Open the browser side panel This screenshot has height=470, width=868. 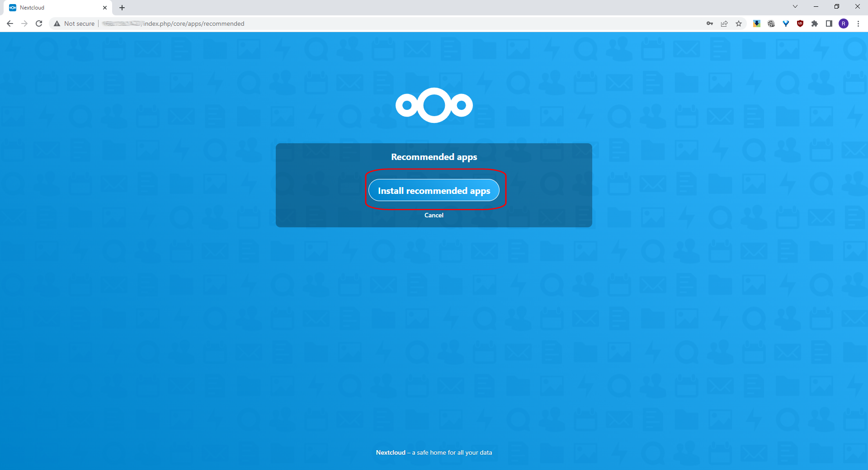coord(829,23)
